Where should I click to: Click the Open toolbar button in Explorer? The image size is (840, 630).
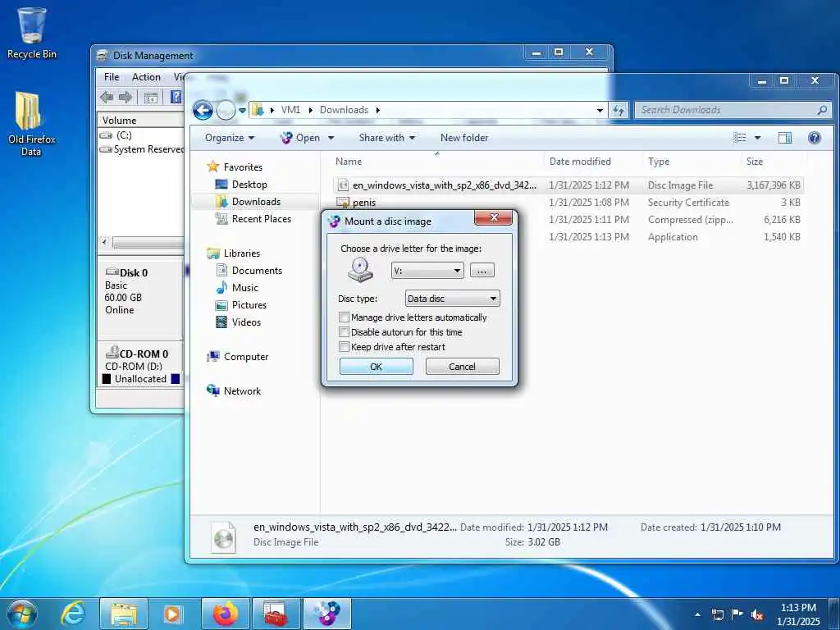pyautogui.click(x=300, y=138)
